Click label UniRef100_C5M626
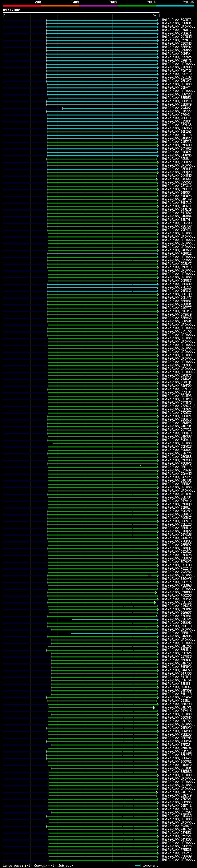 point(176,446)
